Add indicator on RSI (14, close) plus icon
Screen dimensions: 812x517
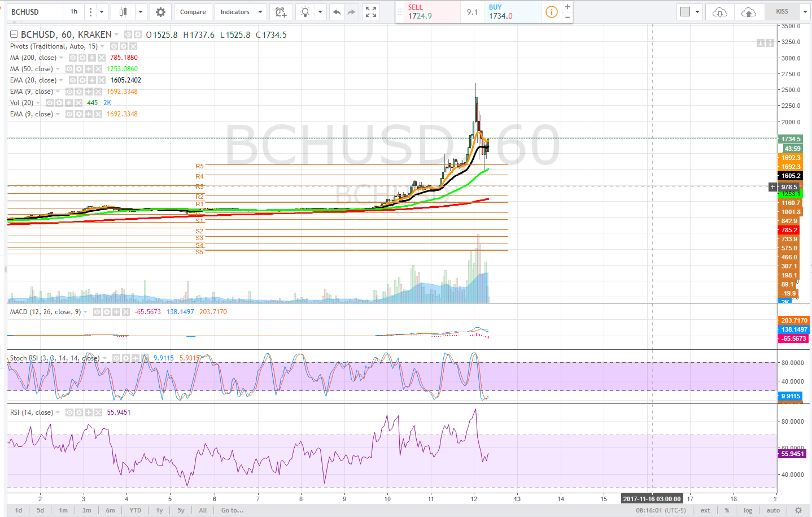click(x=88, y=412)
